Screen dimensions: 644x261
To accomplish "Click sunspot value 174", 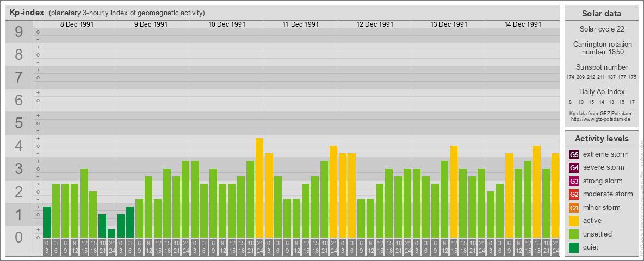I will pyautogui.click(x=570, y=77).
